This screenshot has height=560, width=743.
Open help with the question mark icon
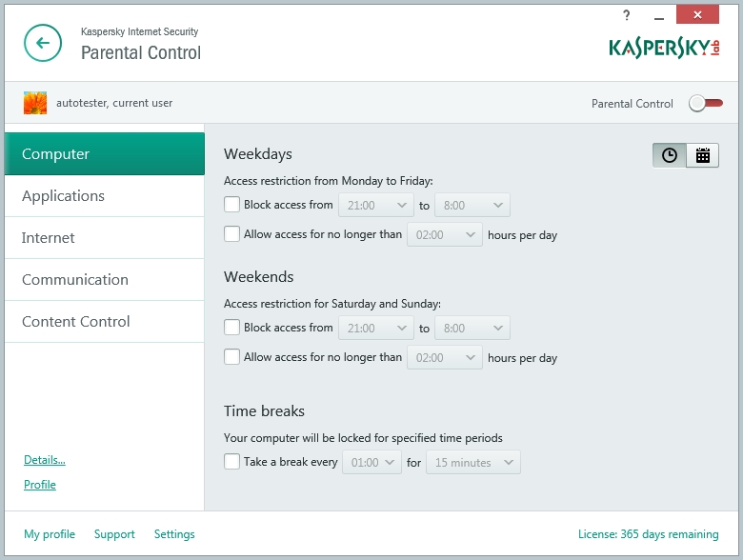pyautogui.click(x=627, y=15)
